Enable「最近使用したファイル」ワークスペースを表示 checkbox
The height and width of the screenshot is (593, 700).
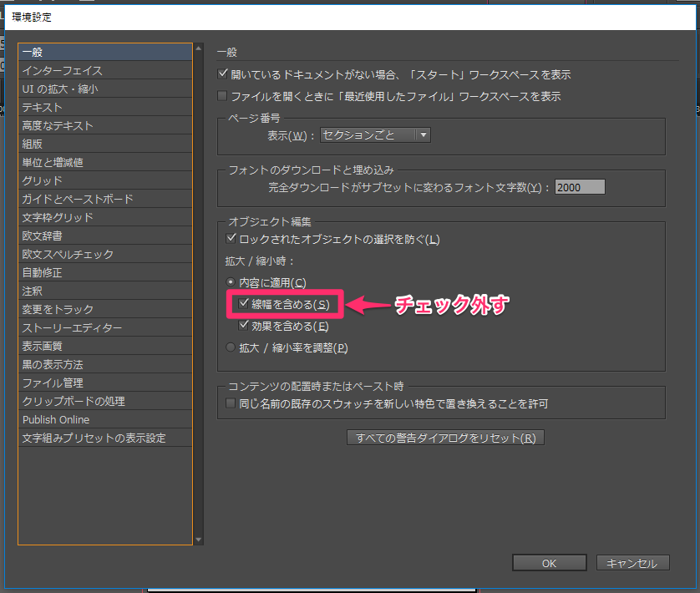click(x=222, y=95)
